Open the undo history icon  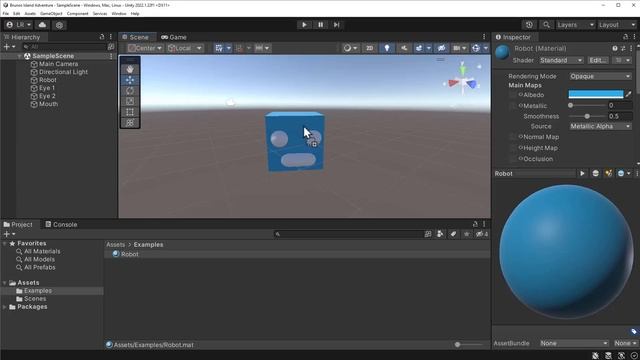pos(529,25)
